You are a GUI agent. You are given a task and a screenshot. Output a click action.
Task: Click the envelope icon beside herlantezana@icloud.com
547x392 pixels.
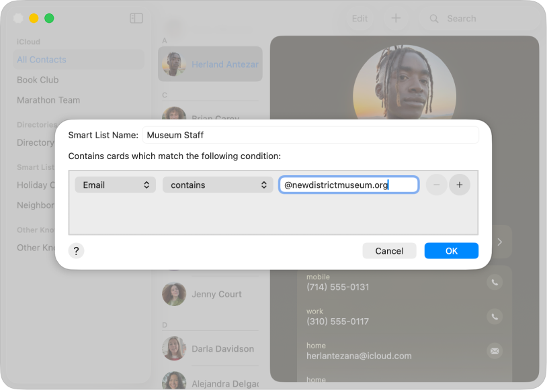tap(495, 351)
